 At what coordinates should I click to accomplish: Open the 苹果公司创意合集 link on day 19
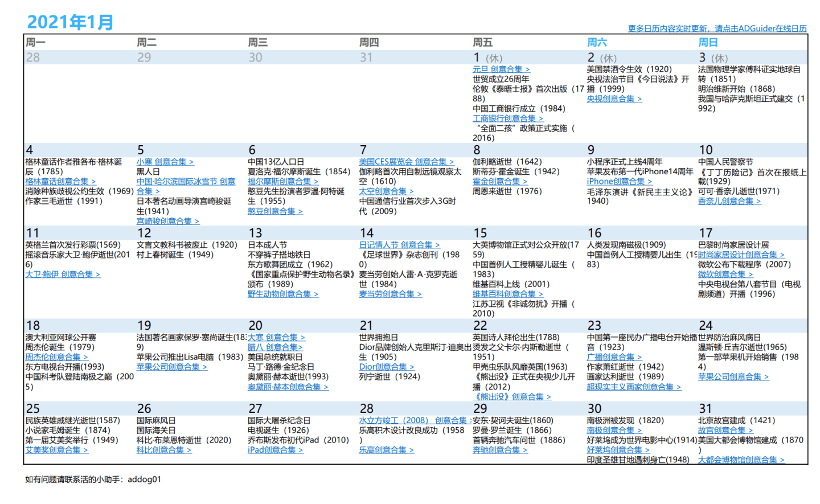[x=172, y=367]
